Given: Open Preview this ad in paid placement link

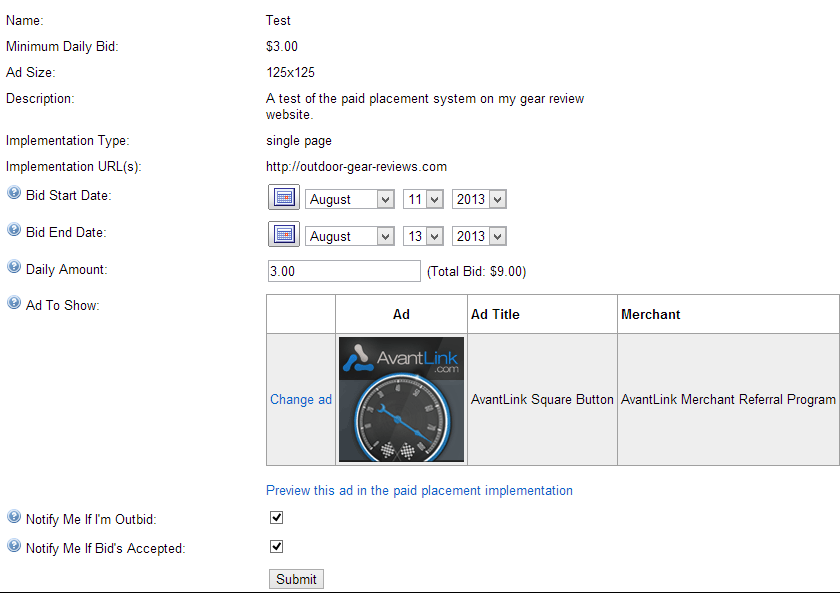Looking at the screenshot, I should [419, 491].
